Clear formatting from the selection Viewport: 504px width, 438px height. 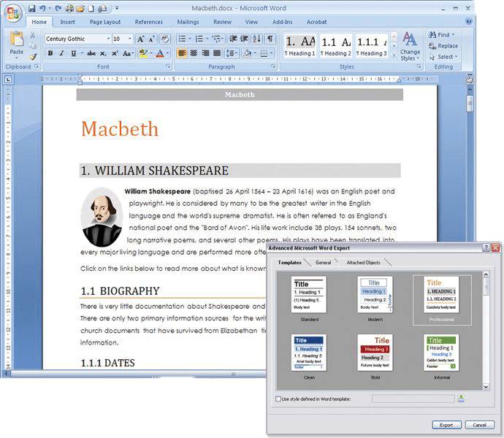click(x=165, y=39)
